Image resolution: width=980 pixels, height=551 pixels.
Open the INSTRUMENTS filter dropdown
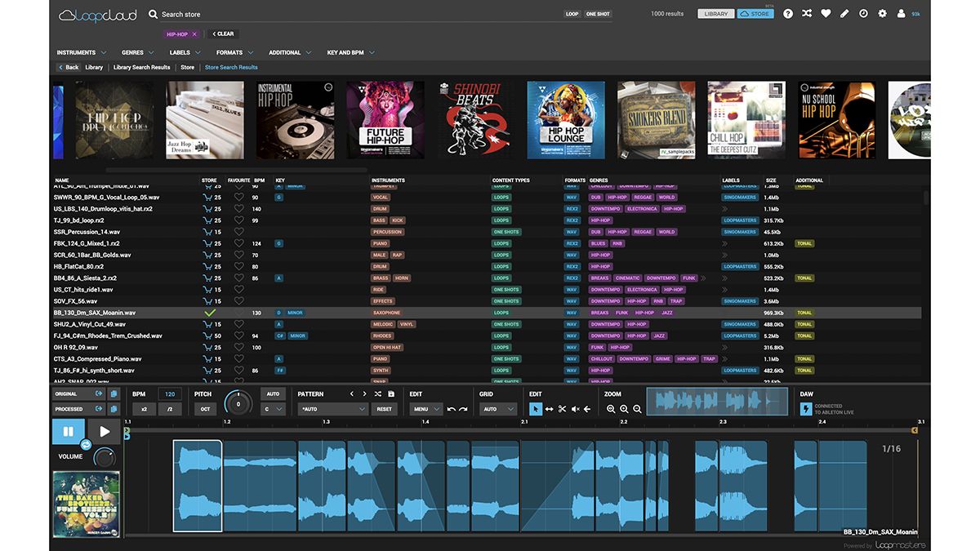coord(79,51)
